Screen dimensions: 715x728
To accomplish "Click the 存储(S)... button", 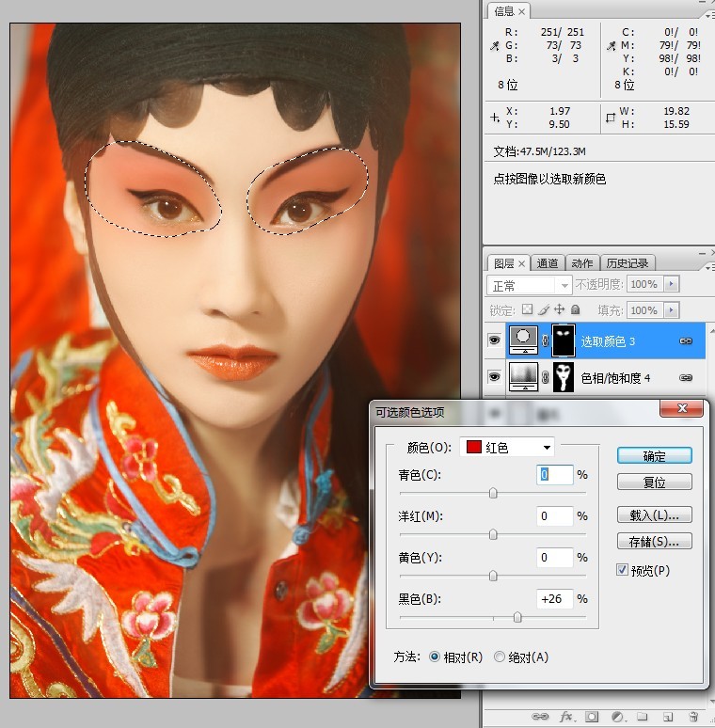I will [x=654, y=542].
